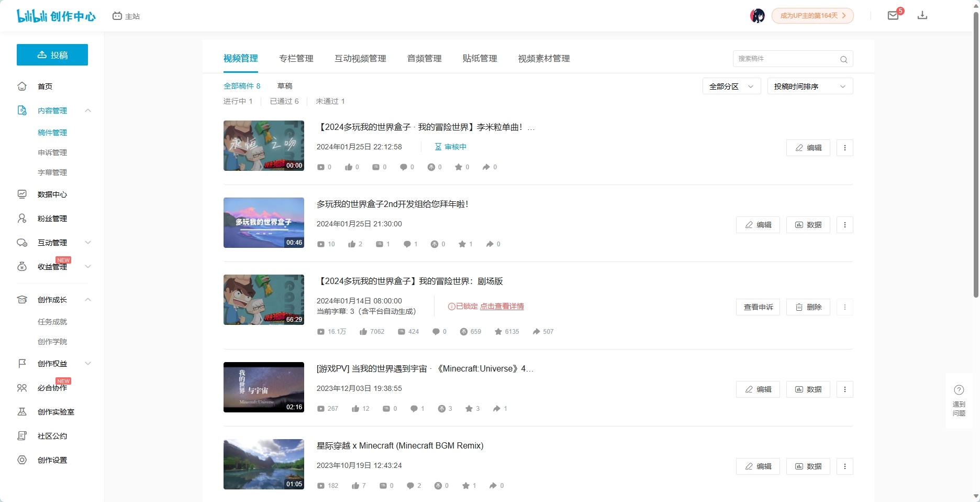Click like icon showing 7062
980x502 pixels.
tap(363, 332)
